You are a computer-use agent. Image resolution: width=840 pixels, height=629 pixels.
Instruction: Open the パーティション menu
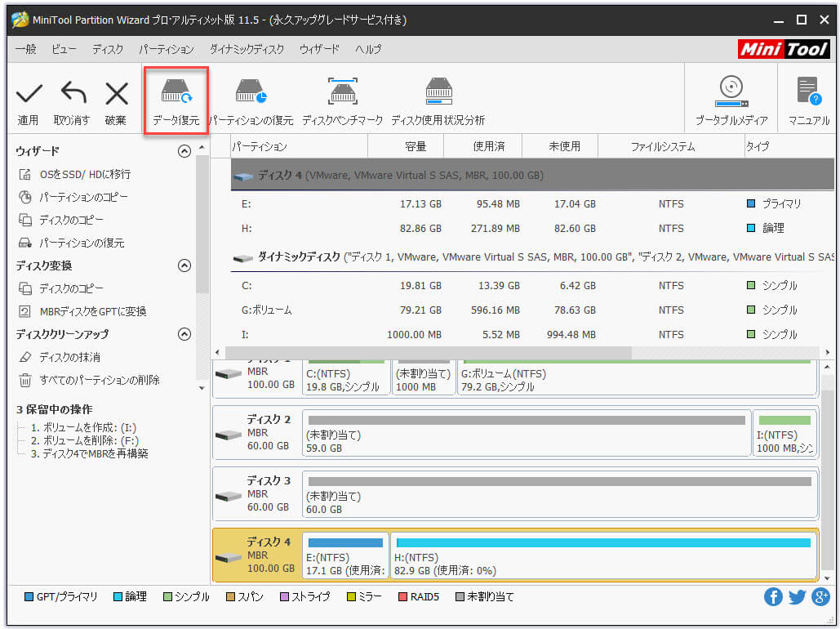[x=166, y=49]
